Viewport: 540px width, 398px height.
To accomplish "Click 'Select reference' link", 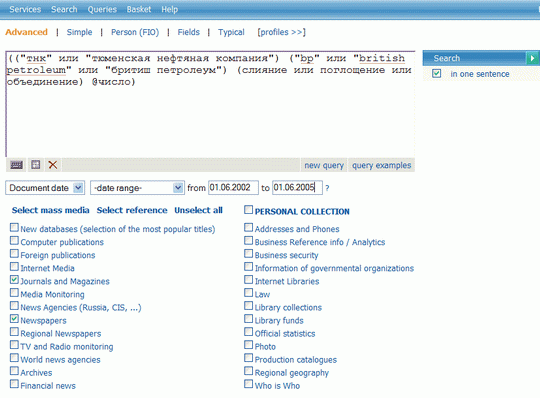I will click(132, 210).
